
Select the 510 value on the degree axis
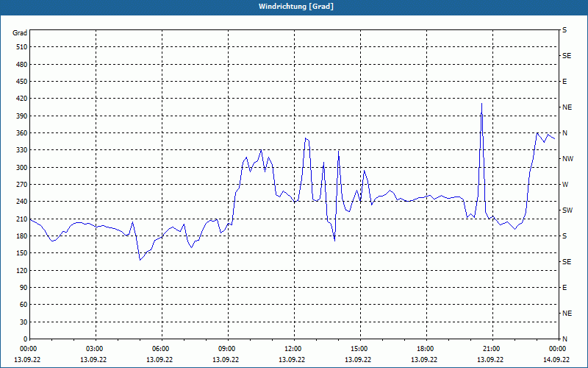(x=21, y=47)
